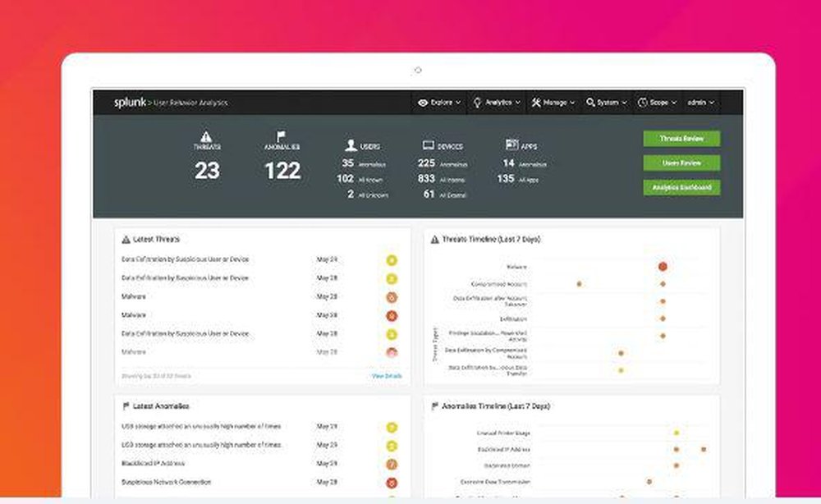Click the Generated domain dot in Anomalies Timeline

677,465
